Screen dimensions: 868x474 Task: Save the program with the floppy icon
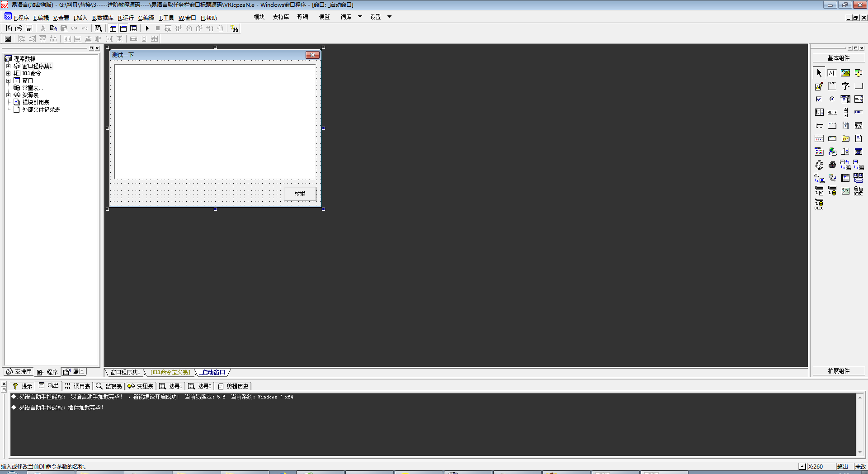tap(29, 28)
